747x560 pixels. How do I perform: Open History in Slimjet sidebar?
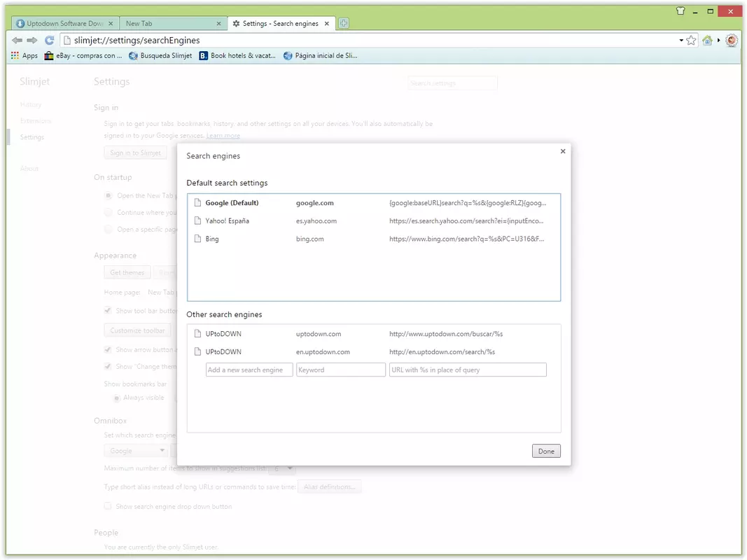point(31,105)
